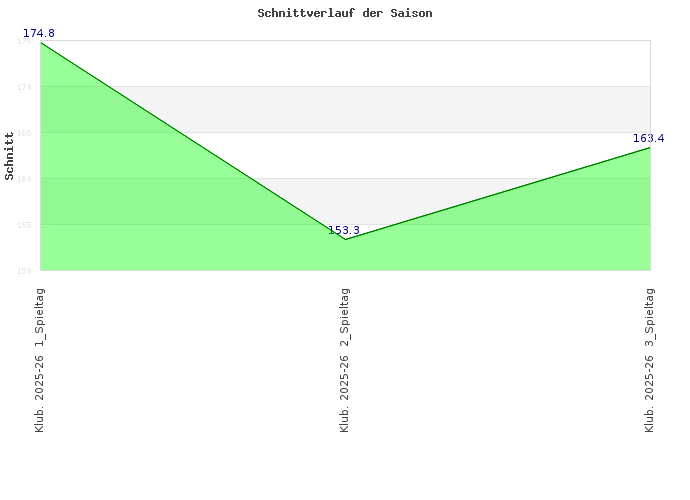Click the 1_Spieltag x-axis label
The height and width of the screenshot is (500, 690).
40,360
